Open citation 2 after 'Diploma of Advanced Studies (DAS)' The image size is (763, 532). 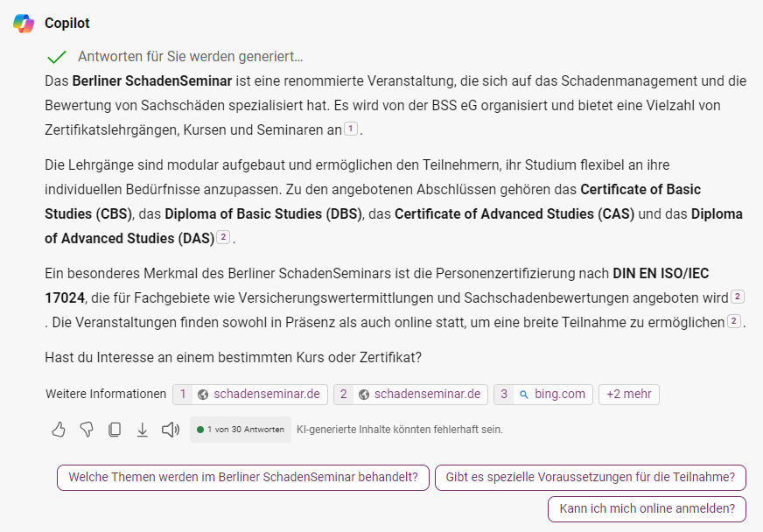tap(223, 237)
